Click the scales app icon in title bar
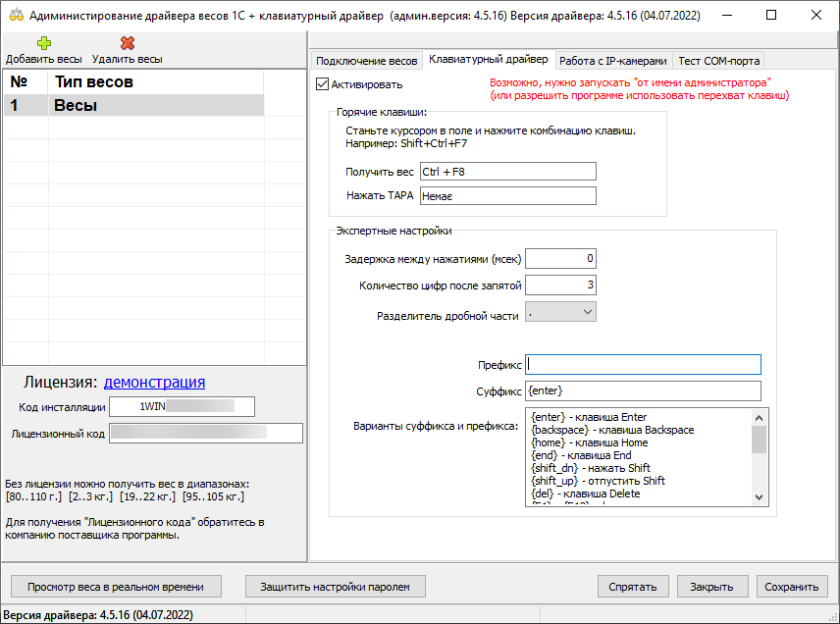This screenshot has height=624, width=840. pos(16,15)
